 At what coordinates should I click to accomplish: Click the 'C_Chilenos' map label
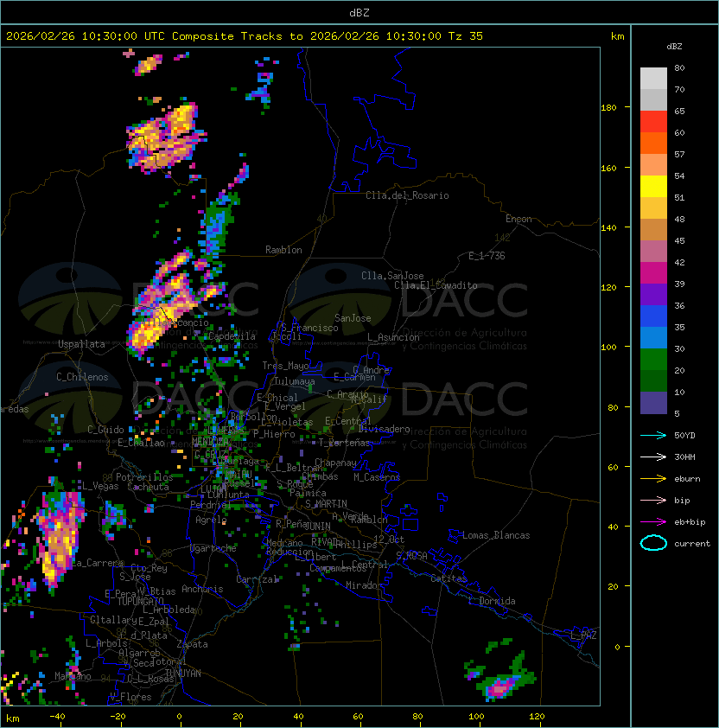pos(82,377)
